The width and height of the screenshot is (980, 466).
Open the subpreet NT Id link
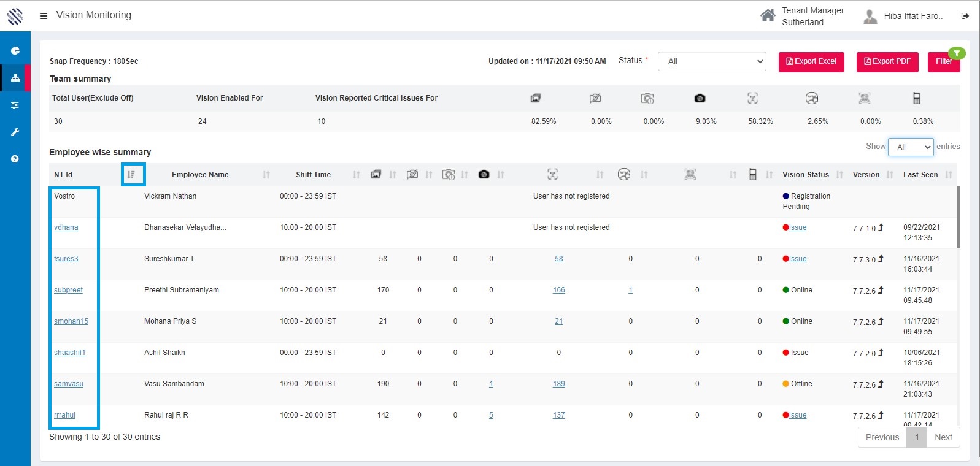(x=68, y=290)
